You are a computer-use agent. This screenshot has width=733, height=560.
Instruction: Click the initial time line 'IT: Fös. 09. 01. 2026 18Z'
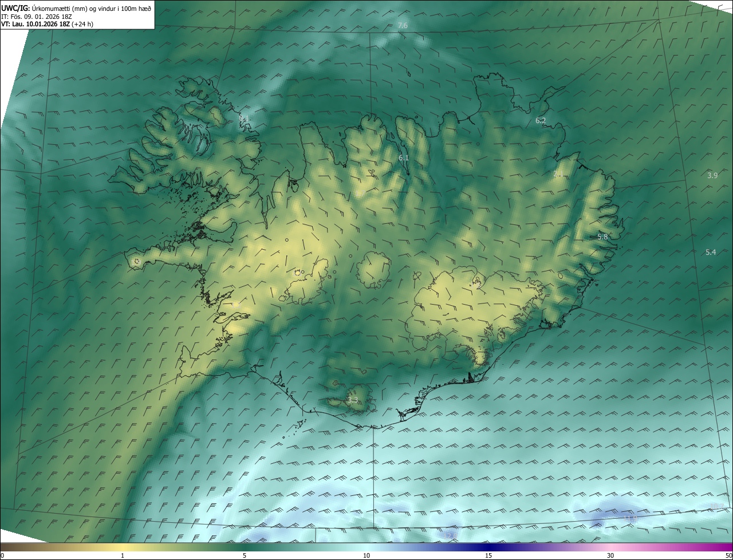(37, 16)
